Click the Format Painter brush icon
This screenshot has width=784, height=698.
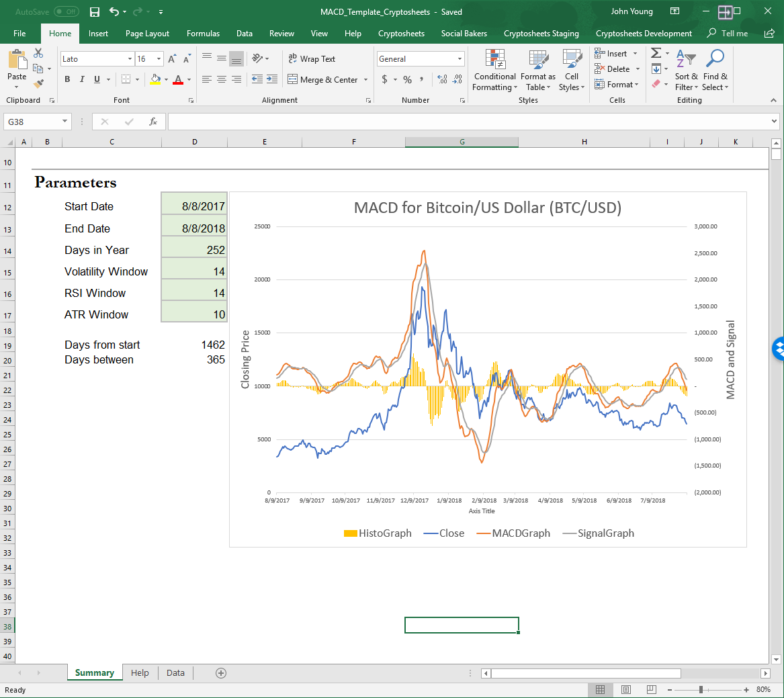tap(38, 84)
